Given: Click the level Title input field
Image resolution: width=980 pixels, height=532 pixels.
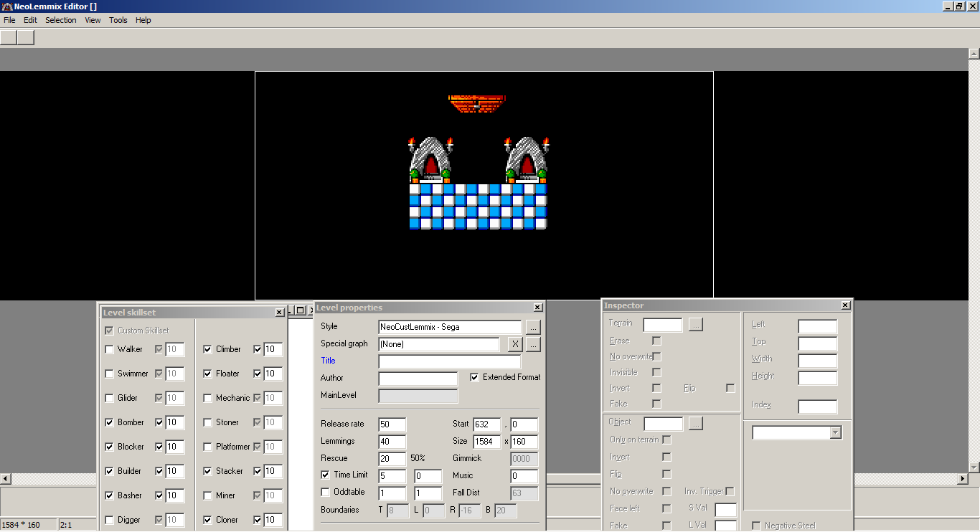Looking at the screenshot, I should point(449,361).
